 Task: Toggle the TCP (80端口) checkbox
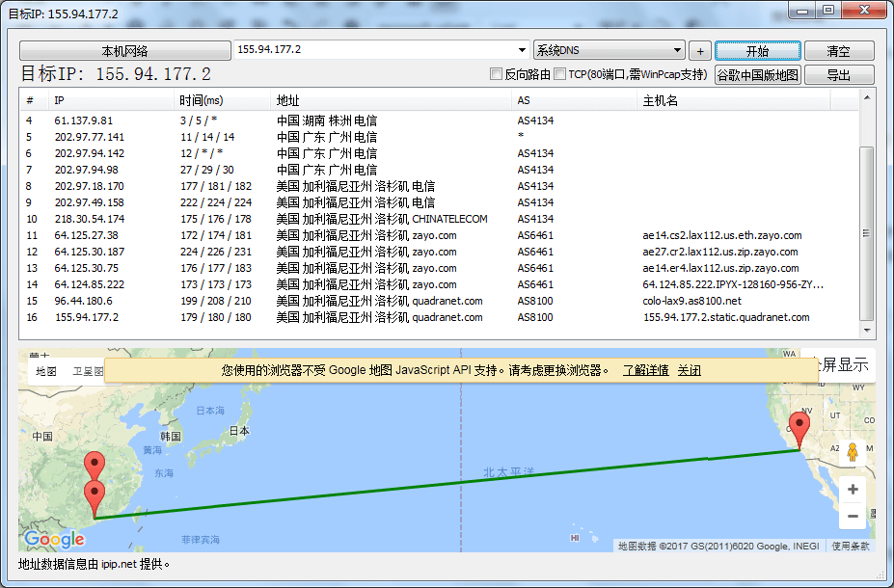click(x=560, y=74)
